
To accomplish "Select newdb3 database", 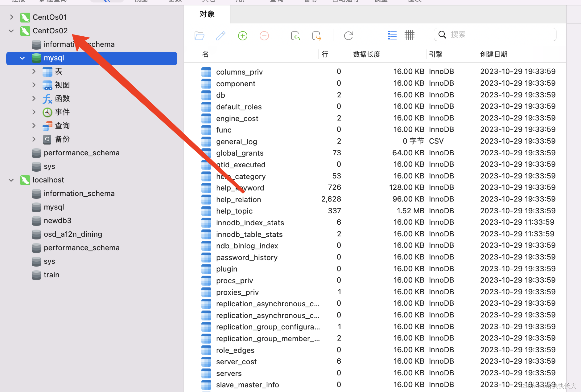I will pyautogui.click(x=57, y=221).
